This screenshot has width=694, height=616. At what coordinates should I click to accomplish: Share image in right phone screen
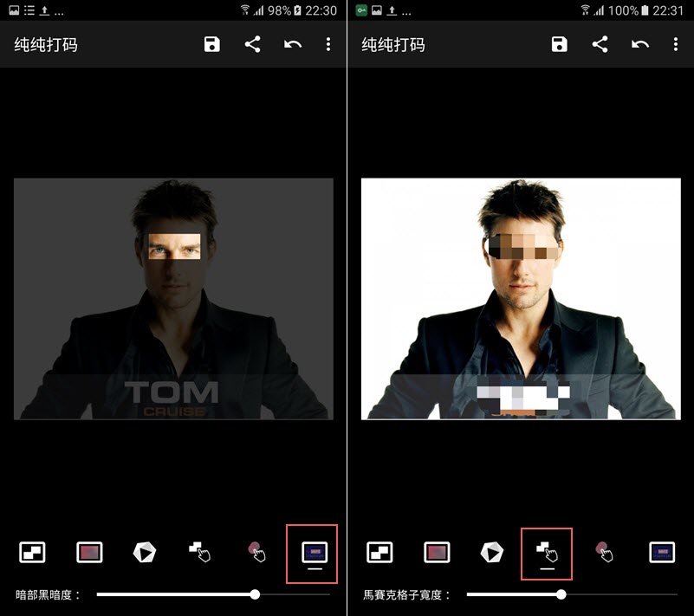pyautogui.click(x=600, y=44)
